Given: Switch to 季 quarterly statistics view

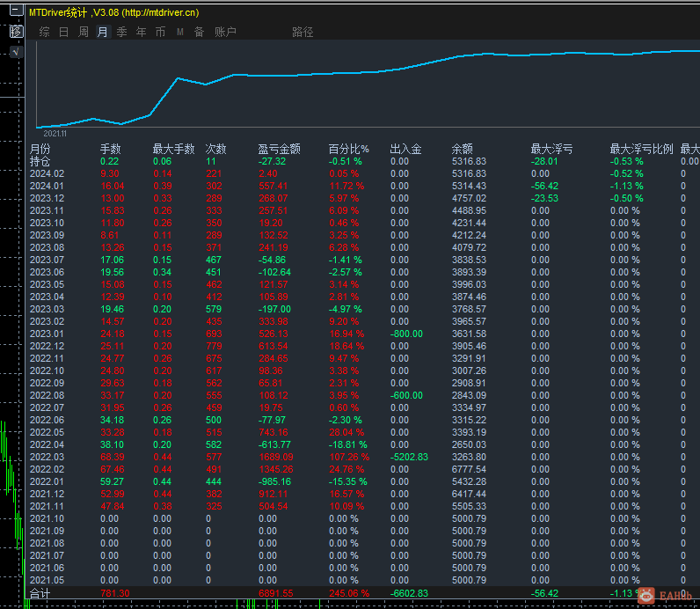Looking at the screenshot, I should click(x=121, y=32).
